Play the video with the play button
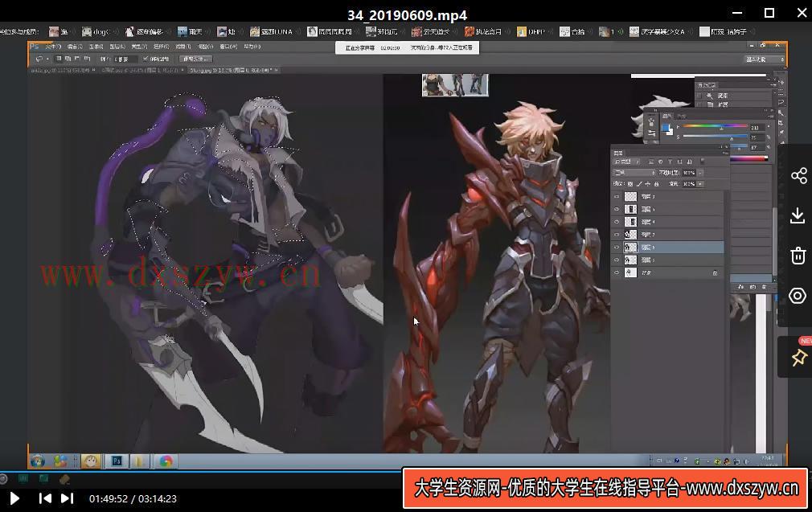This screenshot has width=812, height=512. point(14,498)
